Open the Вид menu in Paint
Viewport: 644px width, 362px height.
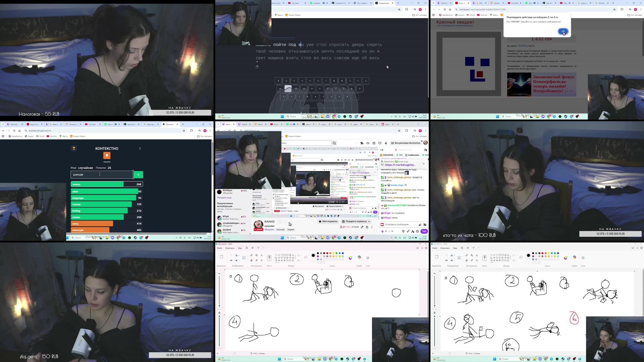240,248
